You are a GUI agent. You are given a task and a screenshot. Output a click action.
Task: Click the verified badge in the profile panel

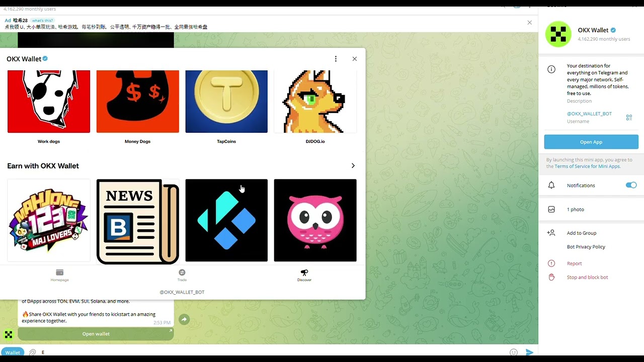(x=613, y=30)
